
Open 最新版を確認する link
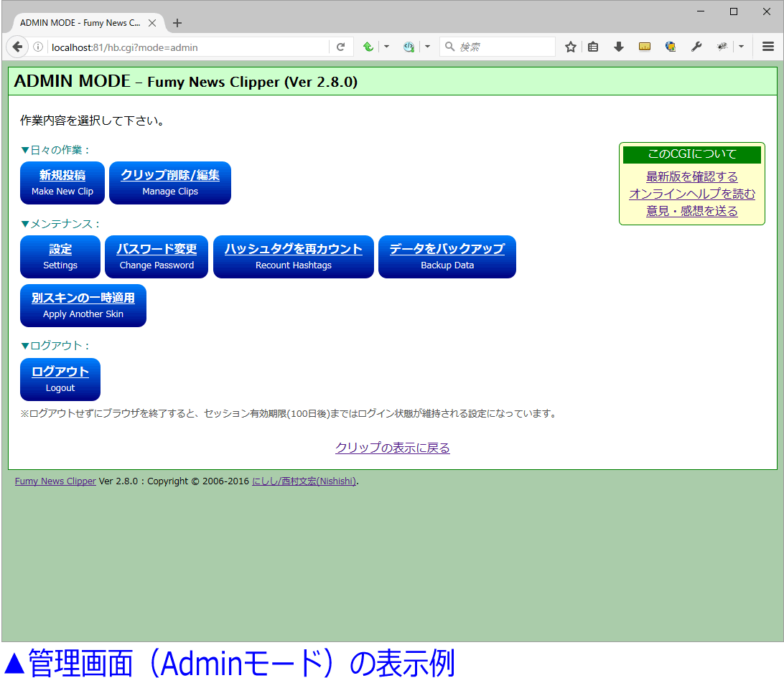pos(692,177)
